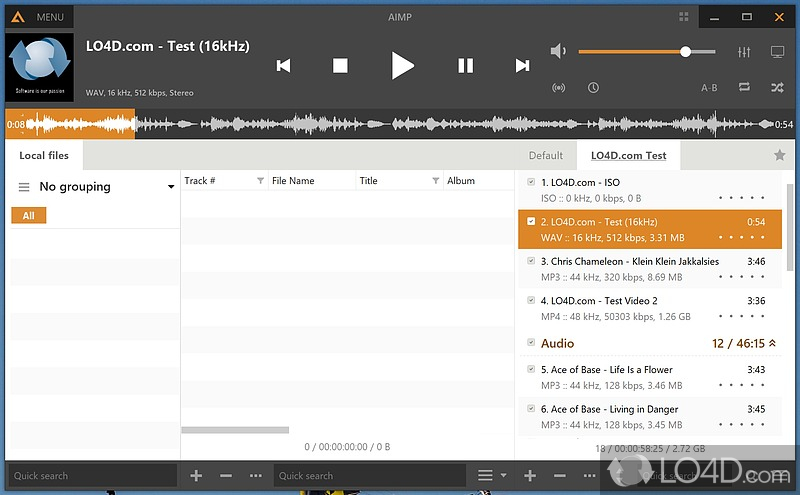The height and width of the screenshot is (495, 800).
Task: Open the visualization monitor icon
Action: (777, 52)
